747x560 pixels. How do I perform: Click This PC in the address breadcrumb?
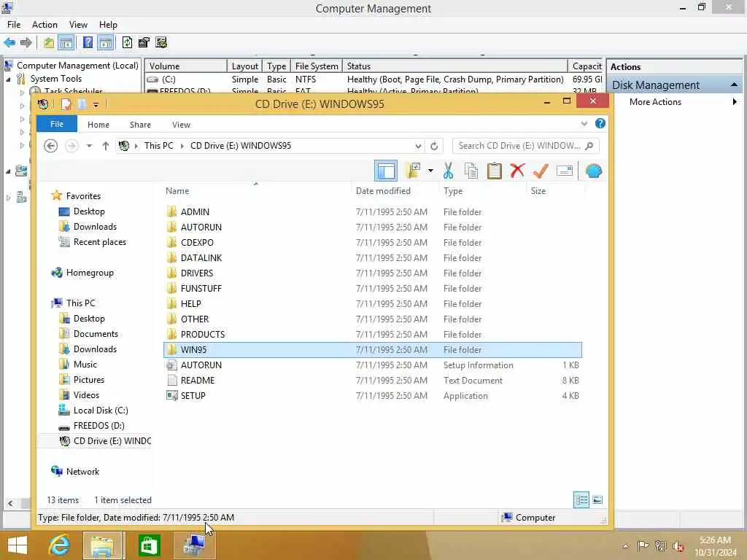pyautogui.click(x=158, y=146)
